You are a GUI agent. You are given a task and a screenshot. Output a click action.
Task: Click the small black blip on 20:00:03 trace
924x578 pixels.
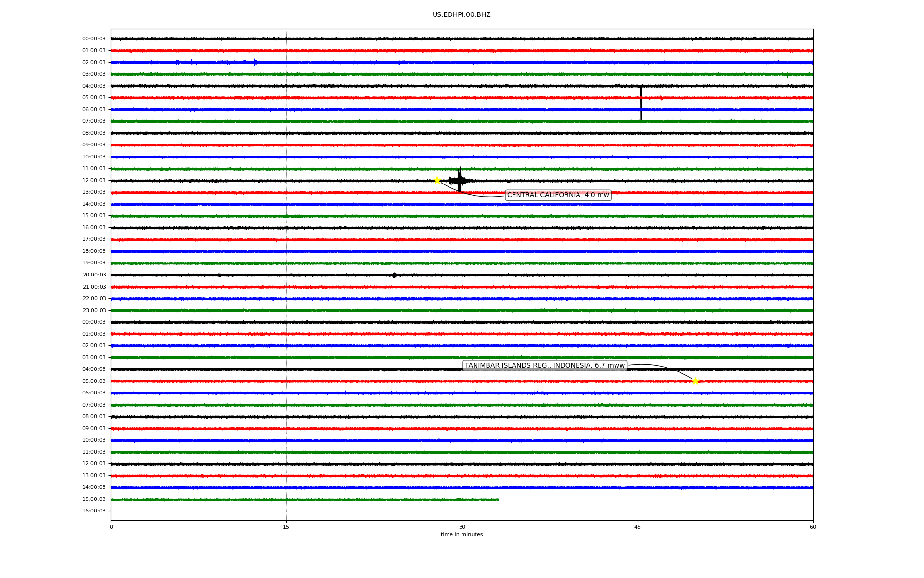pyautogui.click(x=394, y=275)
